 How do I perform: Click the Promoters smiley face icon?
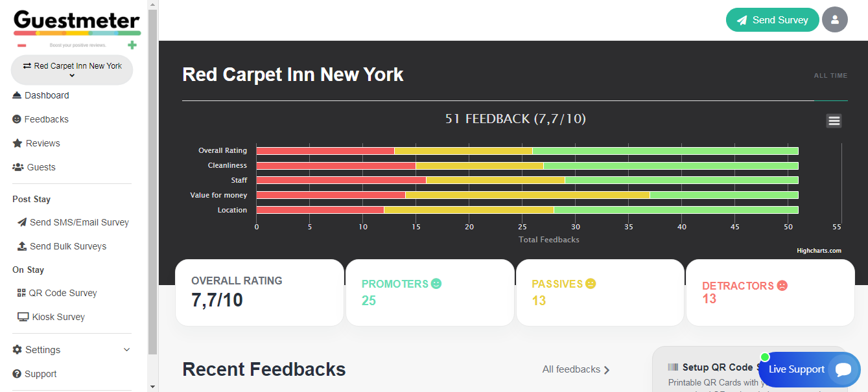click(436, 284)
